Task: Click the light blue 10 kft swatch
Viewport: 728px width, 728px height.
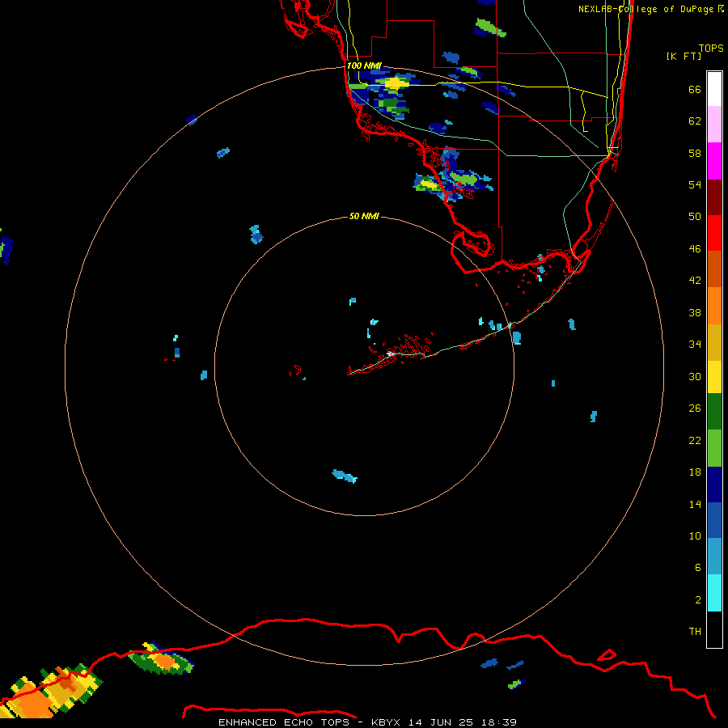Action: tap(714, 557)
